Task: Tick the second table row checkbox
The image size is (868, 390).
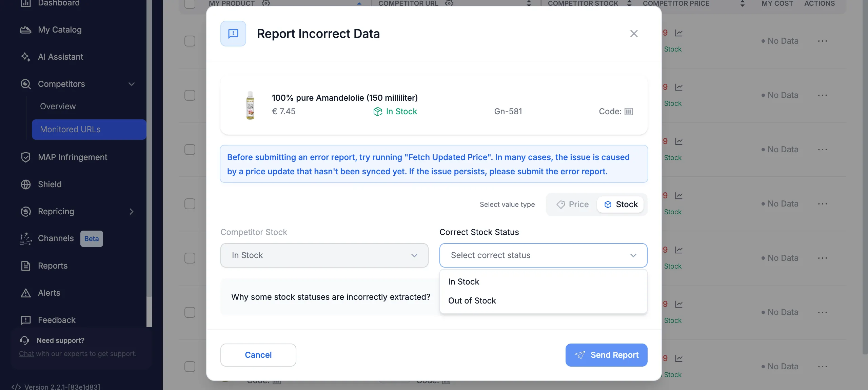Action: point(190,95)
